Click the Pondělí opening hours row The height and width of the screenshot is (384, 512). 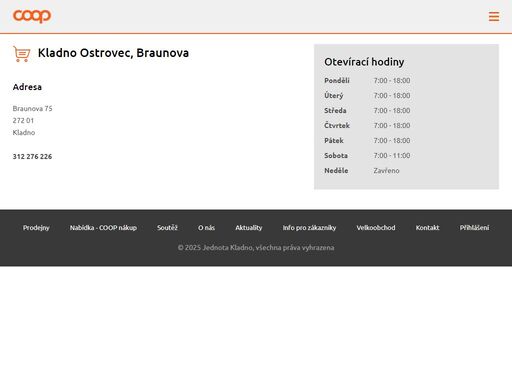[x=367, y=81]
